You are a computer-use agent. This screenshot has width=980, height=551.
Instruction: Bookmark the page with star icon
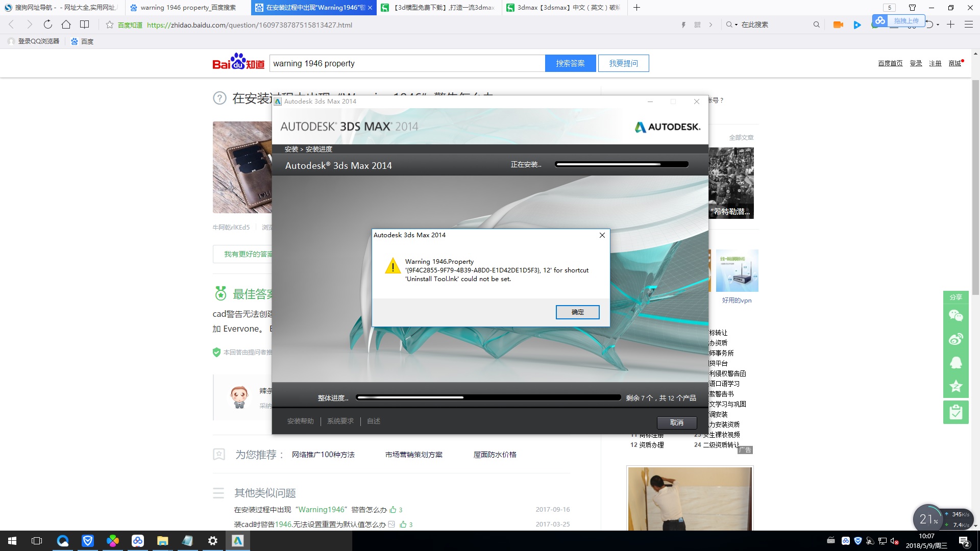coord(109,24)
